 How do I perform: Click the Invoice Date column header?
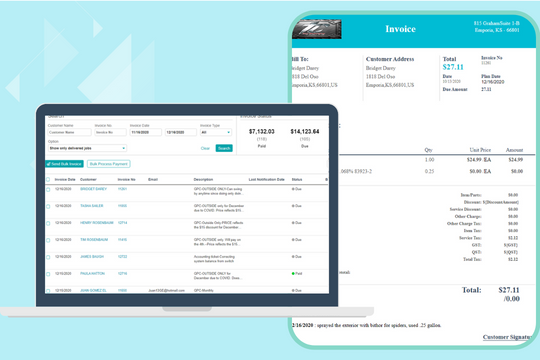[65, 179]
